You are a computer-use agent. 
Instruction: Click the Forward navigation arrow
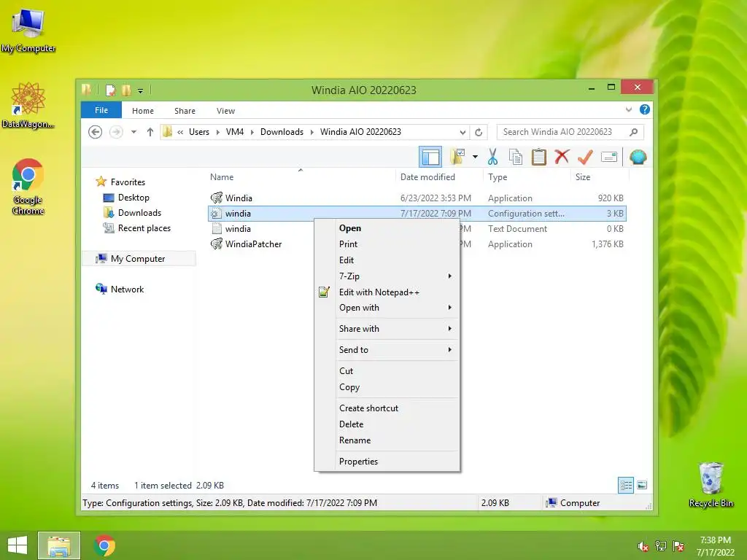point(116,132)
